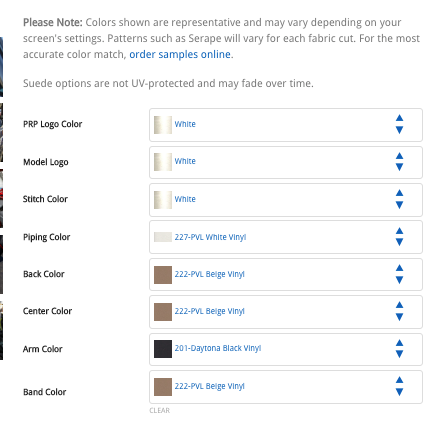Click the CLEAR link below Band Color

pos(160,410)
